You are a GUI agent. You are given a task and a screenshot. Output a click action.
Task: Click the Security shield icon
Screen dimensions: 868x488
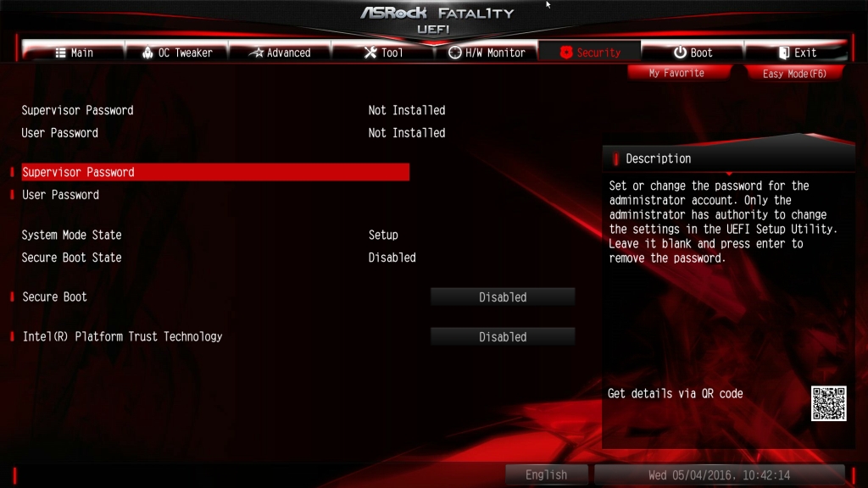click(x=565, y=53)
